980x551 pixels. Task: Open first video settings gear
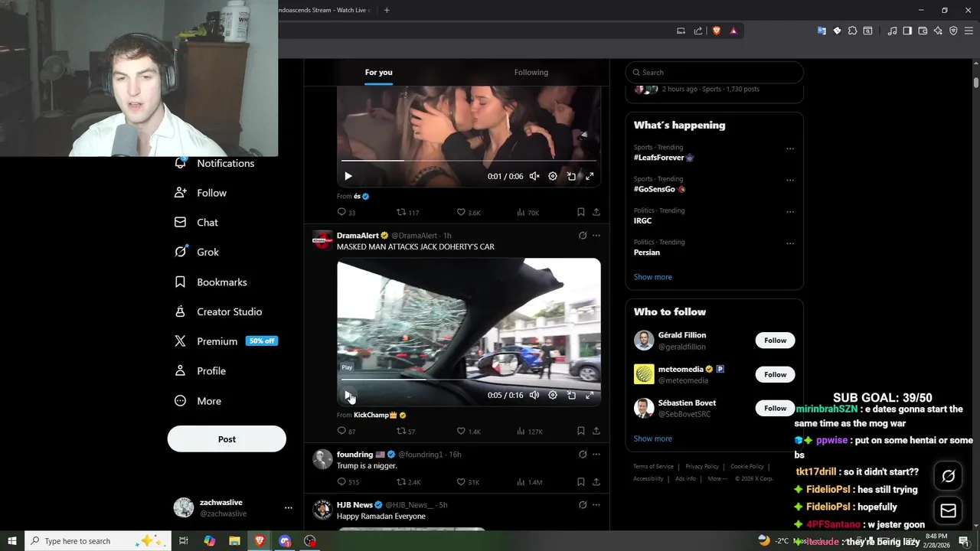tap(553, 176)
